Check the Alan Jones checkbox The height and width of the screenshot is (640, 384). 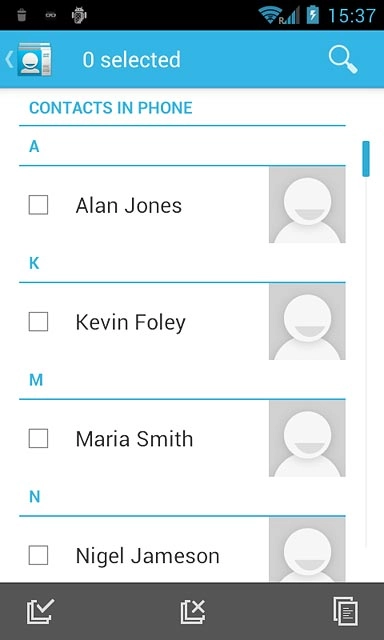coord(38,205)
